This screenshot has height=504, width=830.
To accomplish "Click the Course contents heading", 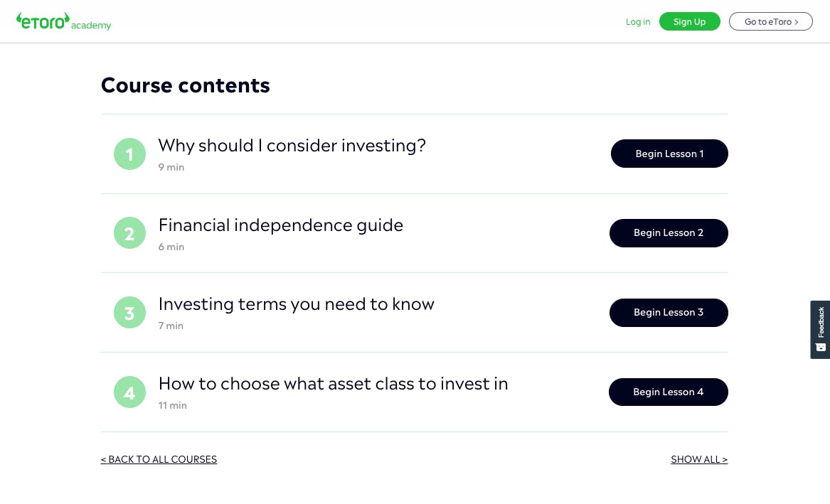I will coord(186,85).
